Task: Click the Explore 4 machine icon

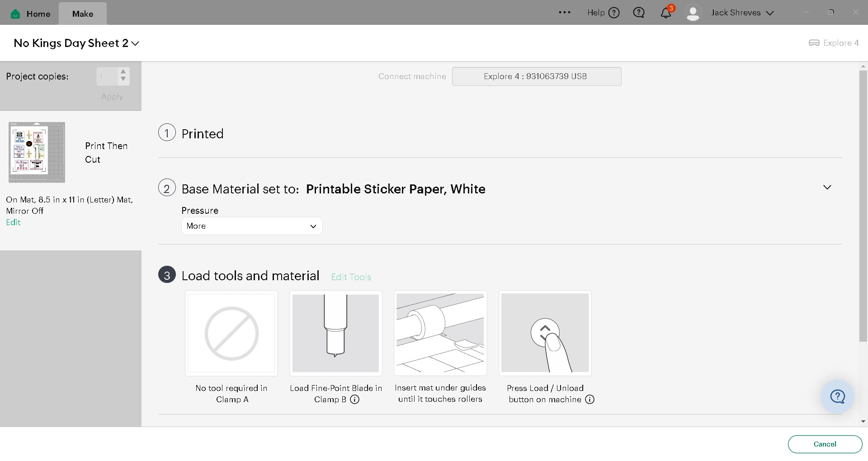Action: (x=814, y=43)
